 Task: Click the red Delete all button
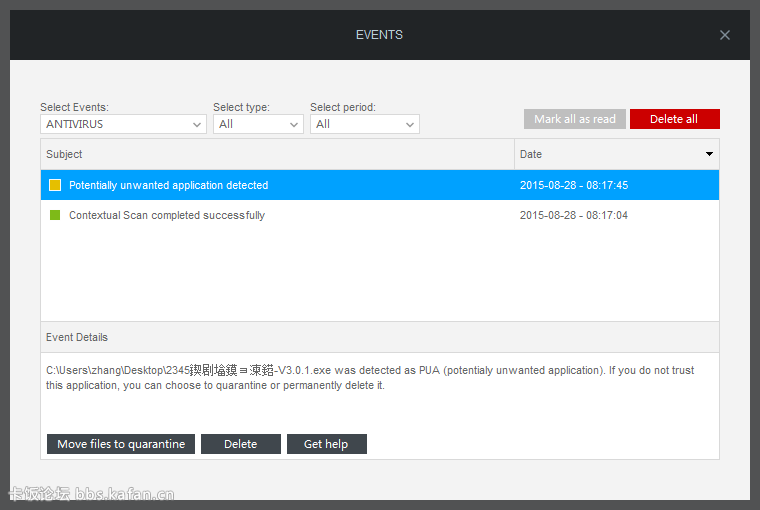(x=675, y=119)
